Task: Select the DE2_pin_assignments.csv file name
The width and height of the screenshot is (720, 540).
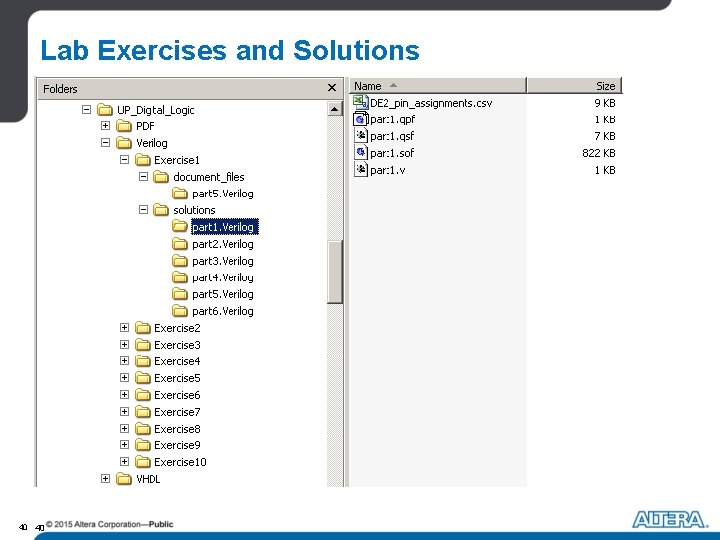Action: tap(431, 103)
